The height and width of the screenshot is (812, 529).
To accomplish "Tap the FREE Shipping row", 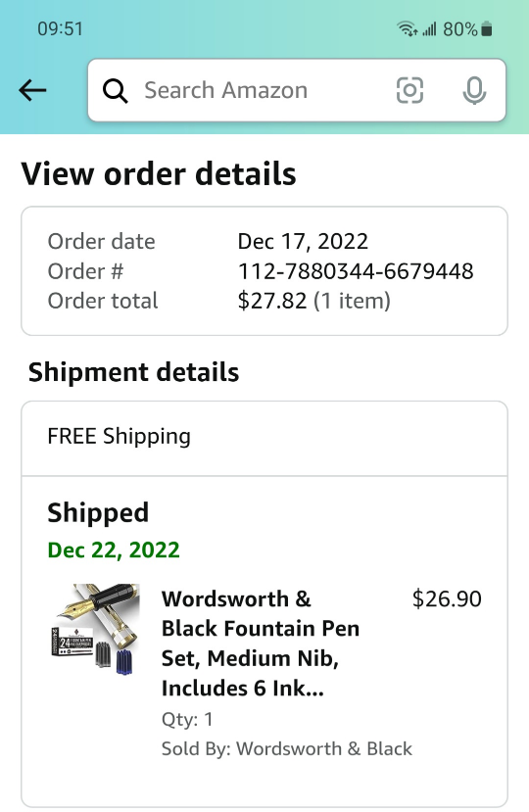I will point(264,438).
